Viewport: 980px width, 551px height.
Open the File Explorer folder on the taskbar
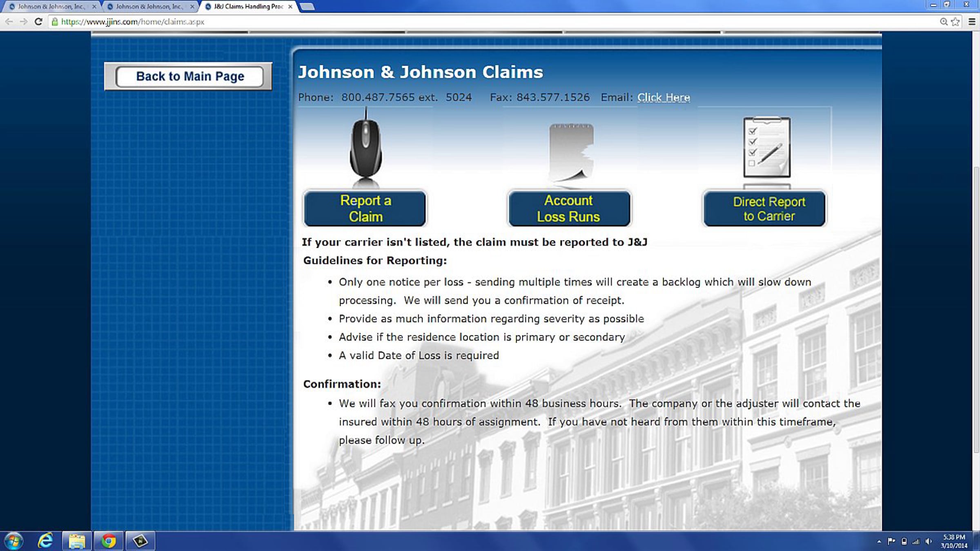[x=76, y=541]
